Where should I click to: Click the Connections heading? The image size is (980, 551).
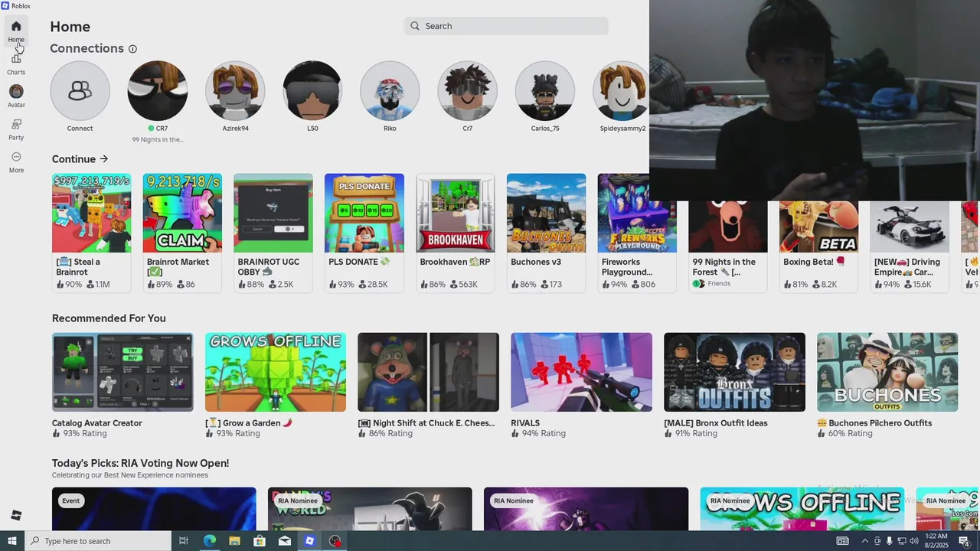(87, 48)
